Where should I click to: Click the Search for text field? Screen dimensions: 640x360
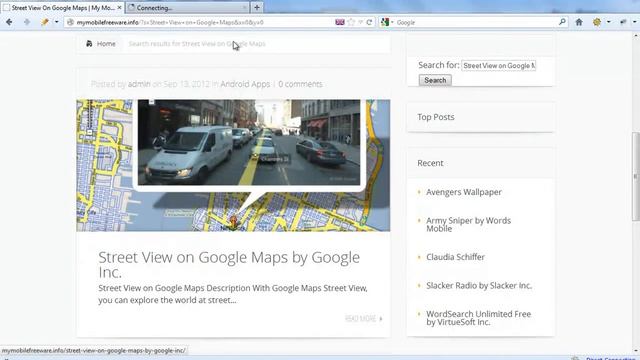[498, 66]
